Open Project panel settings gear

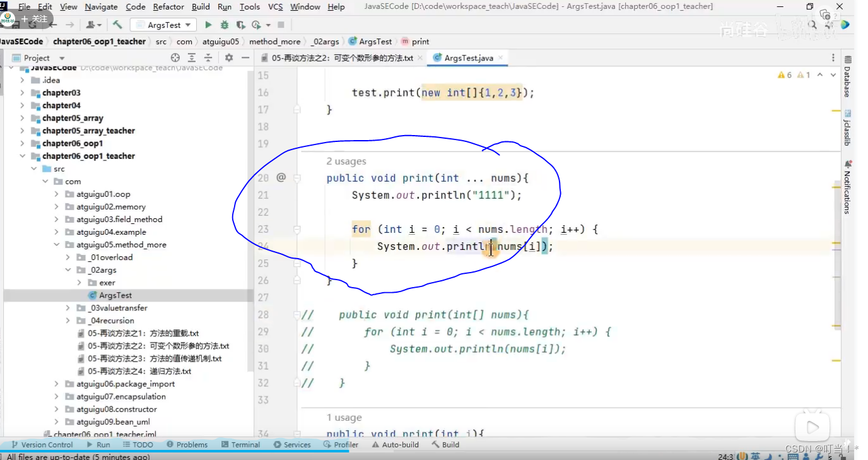coord(229,57)
